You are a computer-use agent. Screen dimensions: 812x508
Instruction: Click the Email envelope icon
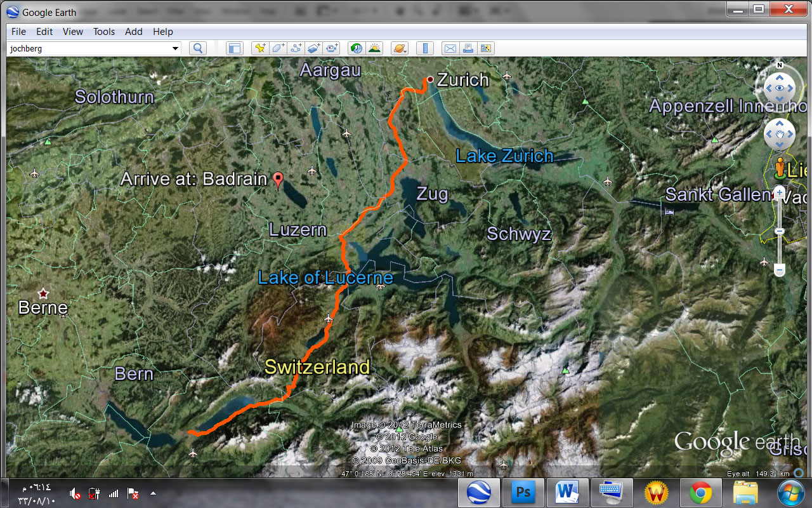pos(450,48)
